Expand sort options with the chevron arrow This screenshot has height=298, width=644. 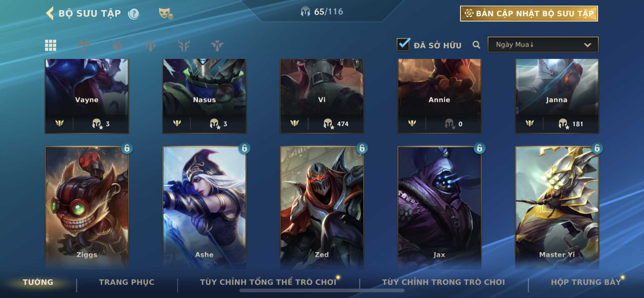tap(587, 45)
